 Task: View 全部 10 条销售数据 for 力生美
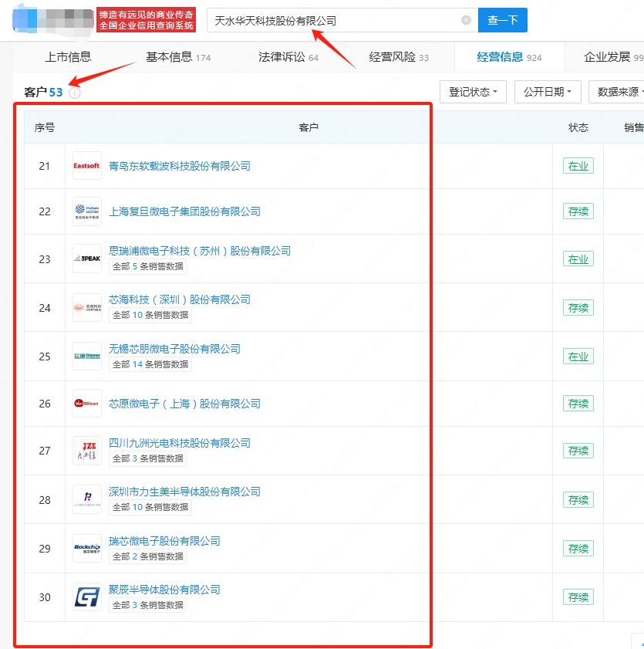click(150, 506)
